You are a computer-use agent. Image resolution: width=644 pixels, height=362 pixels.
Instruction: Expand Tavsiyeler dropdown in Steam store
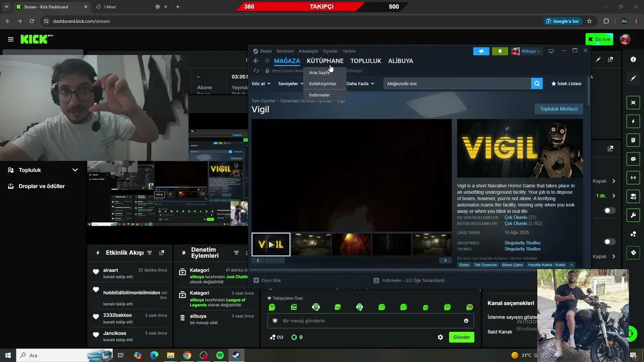coord(291,83)
